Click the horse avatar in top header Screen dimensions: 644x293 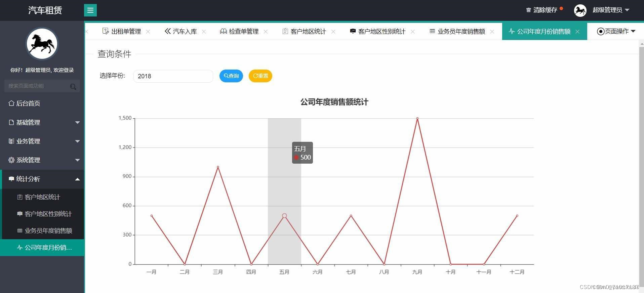[580, 10]
